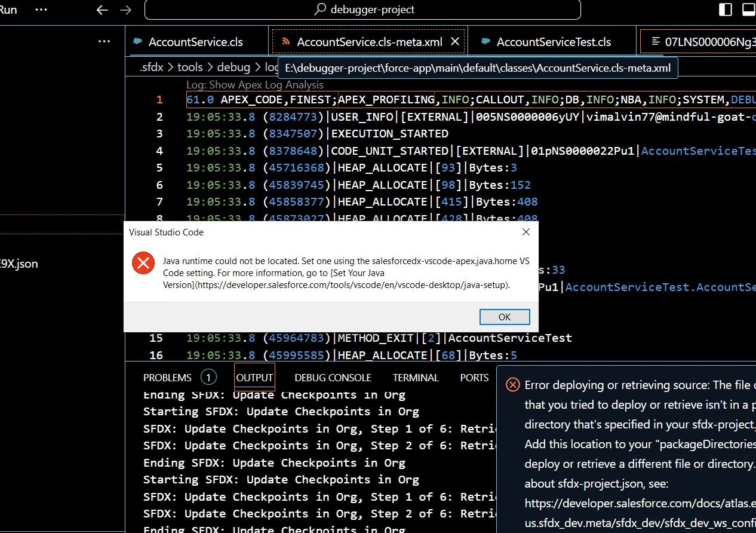Screen dimensions: 756x533
Task: Click the EXECUTION_STARTED log line
Action: (x=317, y=134)
